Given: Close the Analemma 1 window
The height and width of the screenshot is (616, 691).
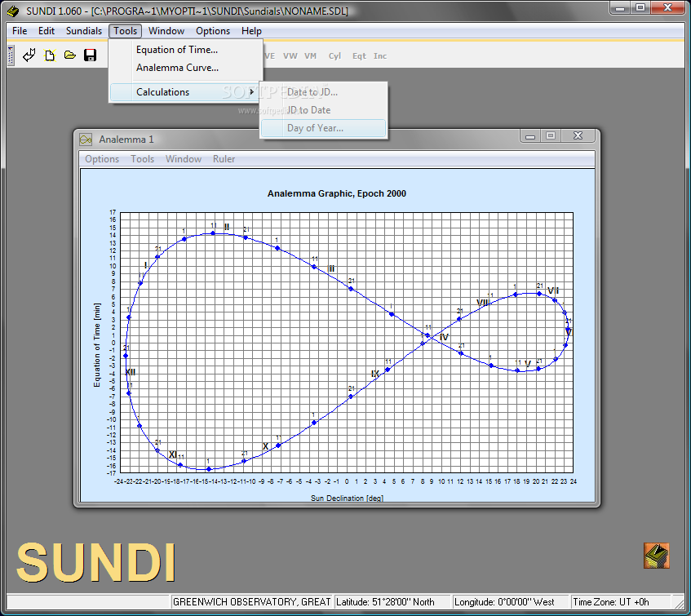Looking at the screenshot, I should (578, 136).
